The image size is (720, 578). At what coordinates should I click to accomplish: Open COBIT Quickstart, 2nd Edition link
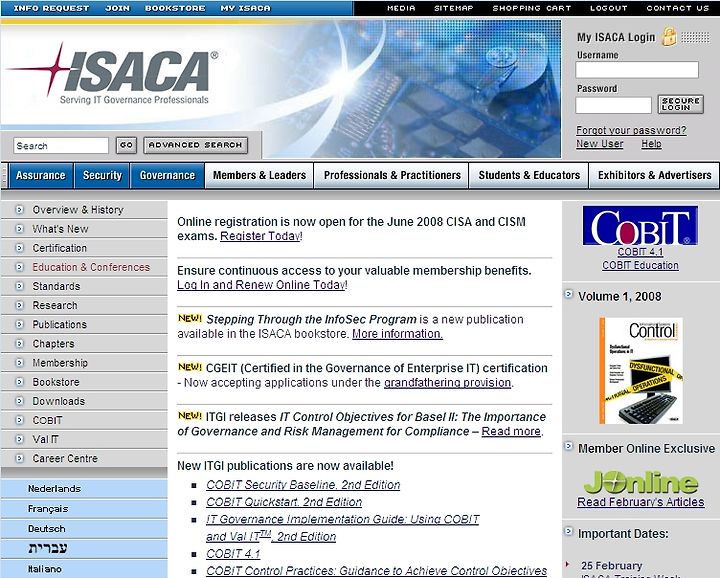284,502
